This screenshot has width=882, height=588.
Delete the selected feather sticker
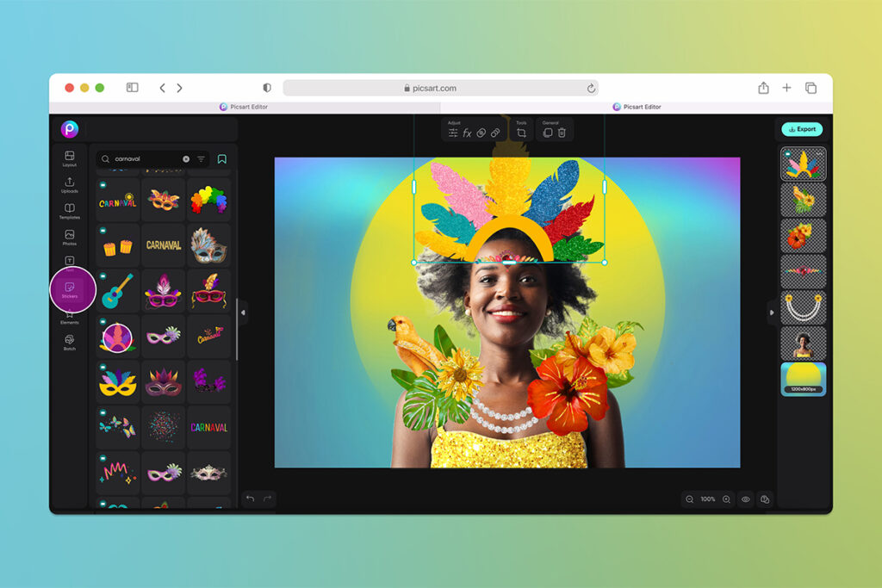point(562,134)
